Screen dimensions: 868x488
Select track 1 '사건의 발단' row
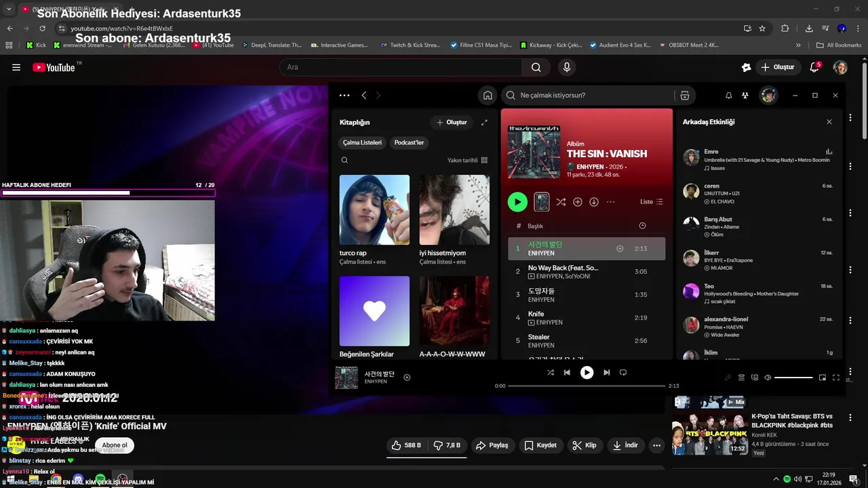point(587,249)
